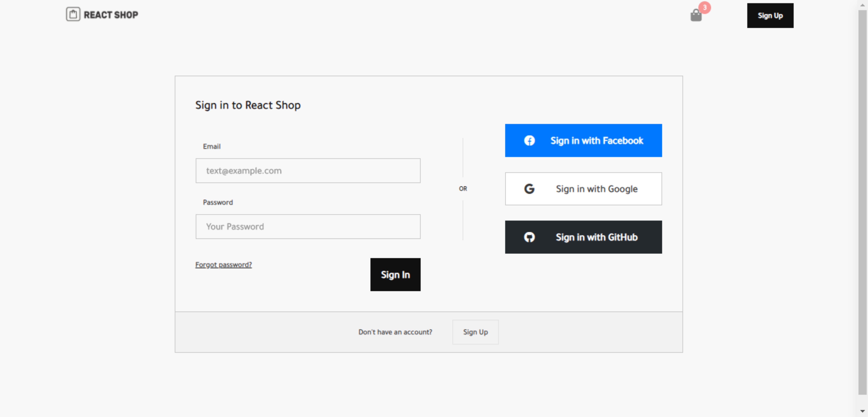Click the scrollbar up arrow
This screenshot has height=417, width=868.
[x=862, y=5]
